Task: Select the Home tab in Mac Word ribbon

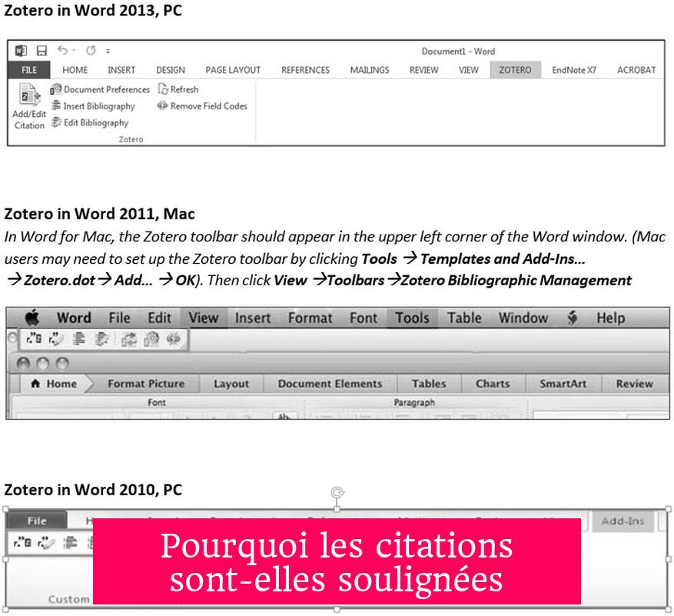Action: click(x=54, y=383)
